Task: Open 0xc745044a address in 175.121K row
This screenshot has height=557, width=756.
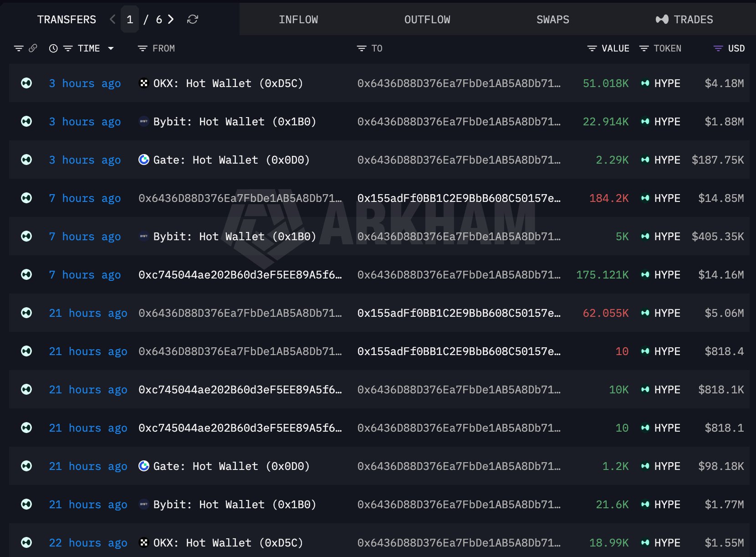Action: click(240, 275)
